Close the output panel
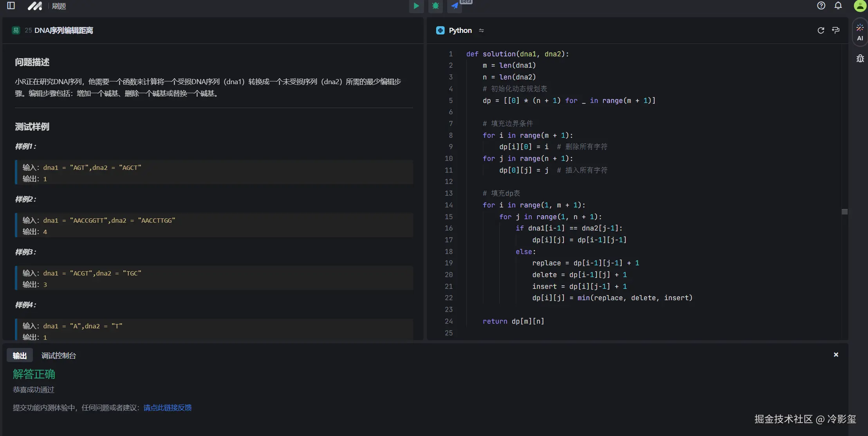Screen dimensions: 868x436 click(836, 355)
